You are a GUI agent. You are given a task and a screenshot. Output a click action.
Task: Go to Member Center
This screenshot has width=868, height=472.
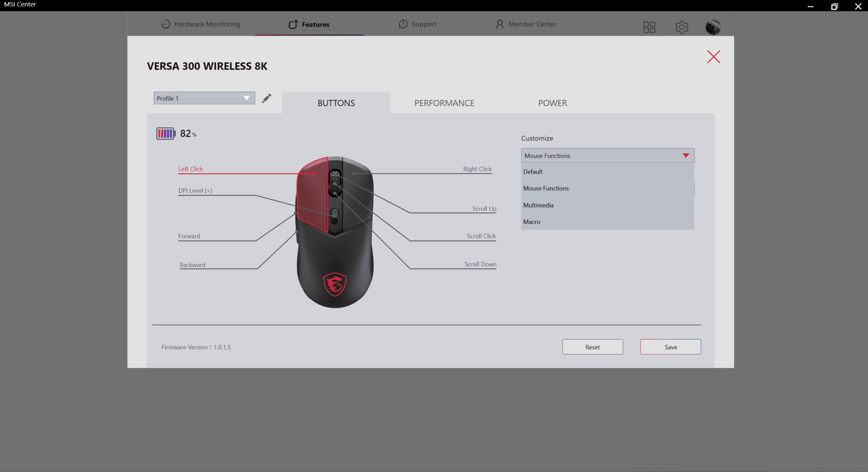click(x=526, y=24)
